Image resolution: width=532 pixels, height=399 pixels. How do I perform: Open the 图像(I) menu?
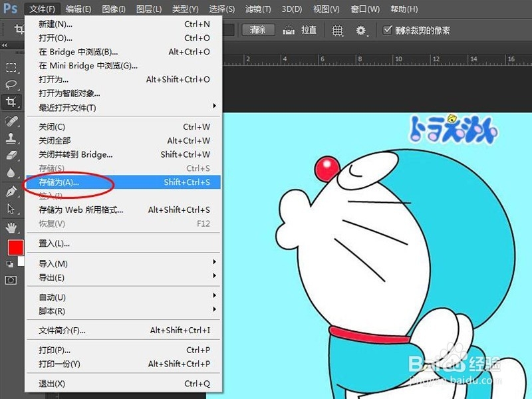114,9
